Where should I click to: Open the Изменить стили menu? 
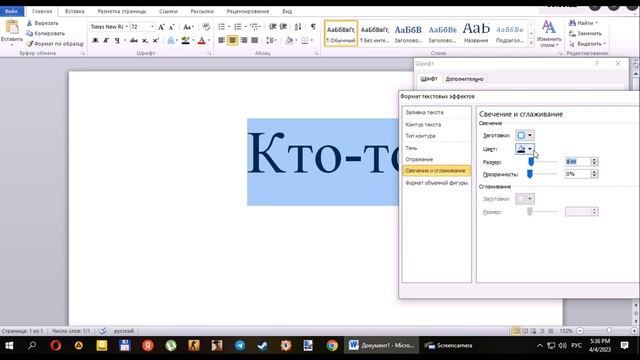[549, 33]
